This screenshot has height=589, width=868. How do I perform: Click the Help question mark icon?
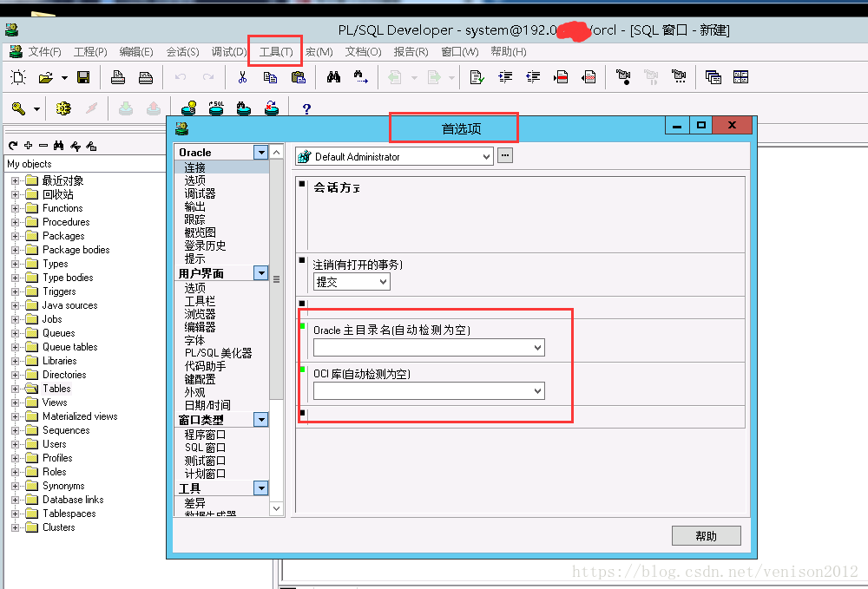pyautogui.click(x=306, y=108)
